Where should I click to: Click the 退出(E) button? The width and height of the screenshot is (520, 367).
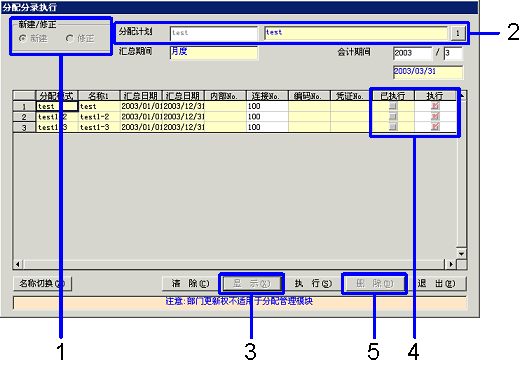436,284
